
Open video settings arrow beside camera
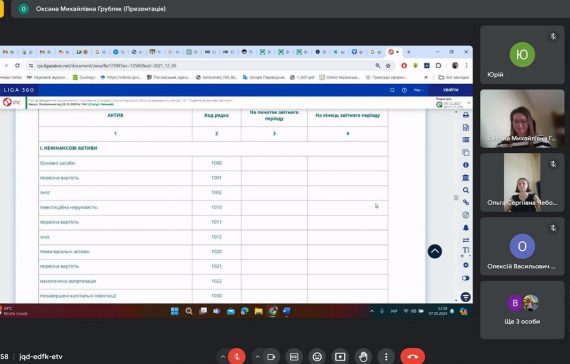point(257,357)
